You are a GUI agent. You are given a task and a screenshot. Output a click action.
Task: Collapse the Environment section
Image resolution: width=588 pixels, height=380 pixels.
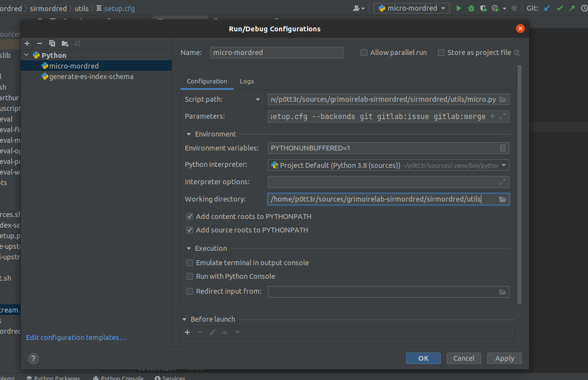(x=189, y=134)
